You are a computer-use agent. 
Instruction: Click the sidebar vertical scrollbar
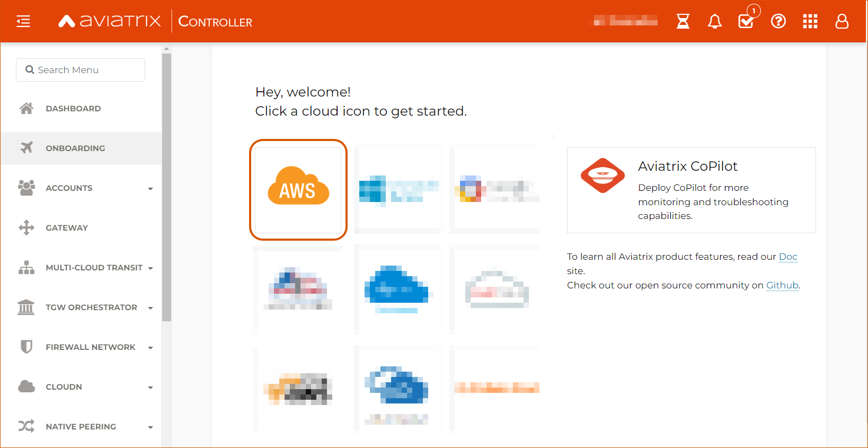pyautogui.click(x=166, y=187)
